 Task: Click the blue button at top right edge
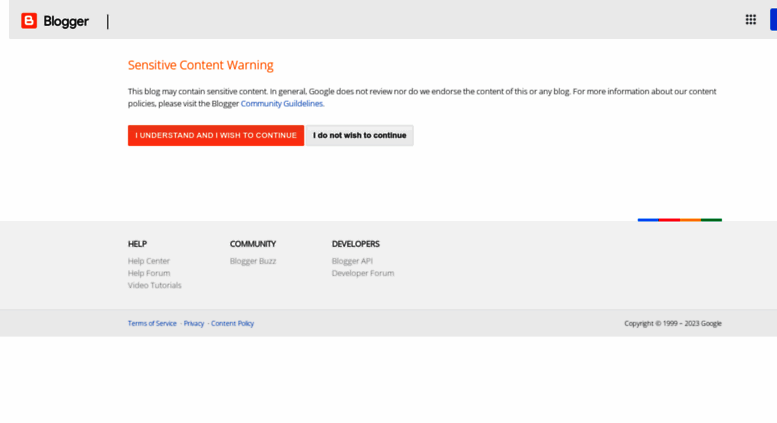pyautogui.click(x=773, y=20)
